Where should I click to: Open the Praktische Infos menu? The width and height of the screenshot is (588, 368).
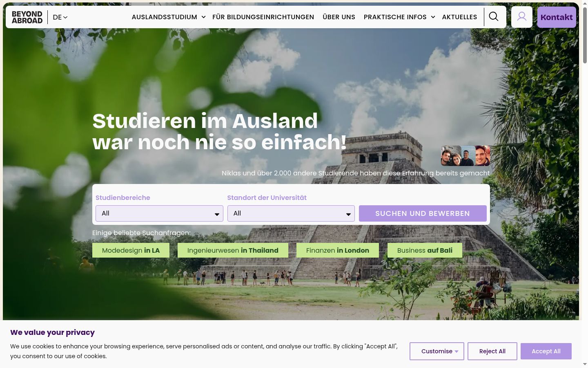pos(395,17)
